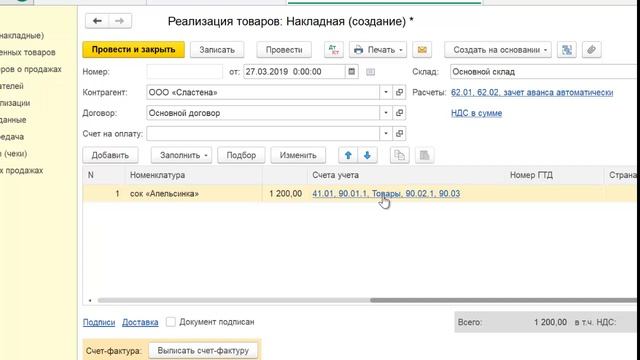Expand the Договор dropdown list

click(386, 113)
